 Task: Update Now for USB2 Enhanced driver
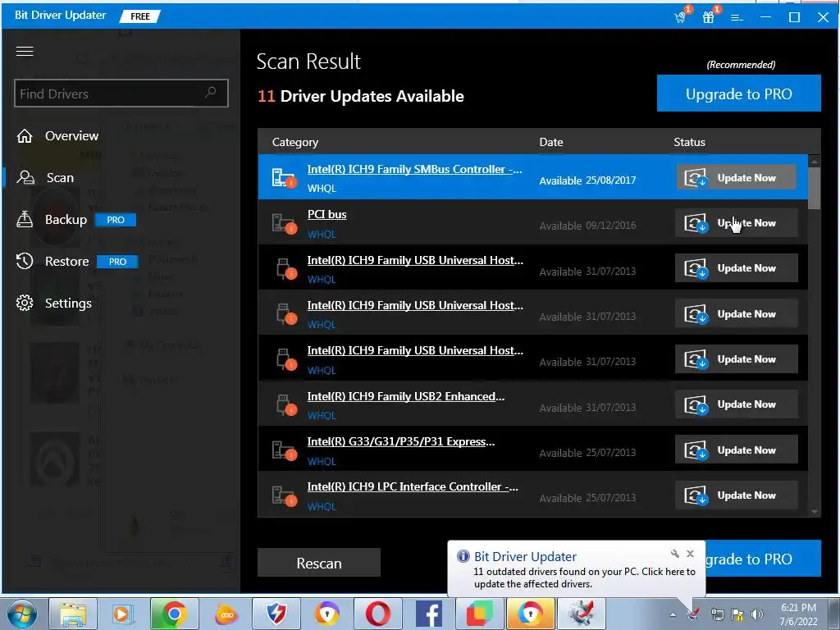(737, 404)
